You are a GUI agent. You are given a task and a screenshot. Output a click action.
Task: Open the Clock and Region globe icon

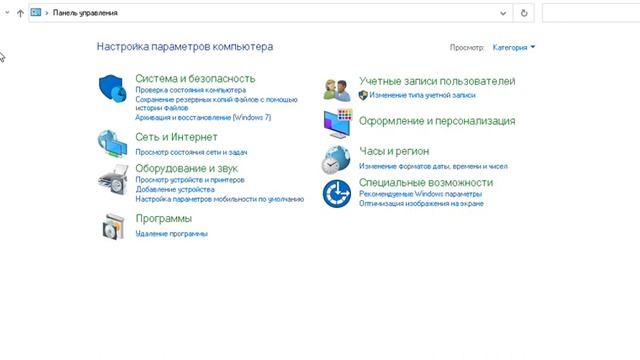[x=336, y=160]
